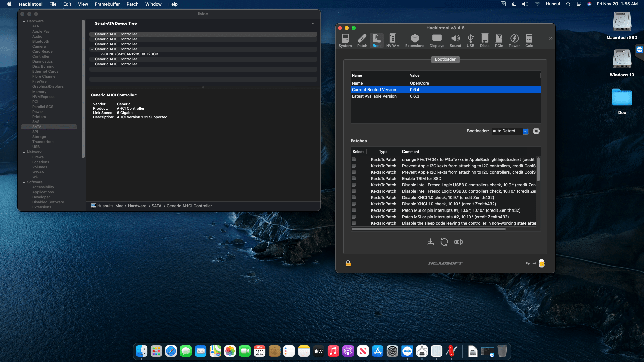Screen dimensions: 644x362
Task: Switch to the USB toolbar section
Action: pyautogui.click(x=470, y=40)
